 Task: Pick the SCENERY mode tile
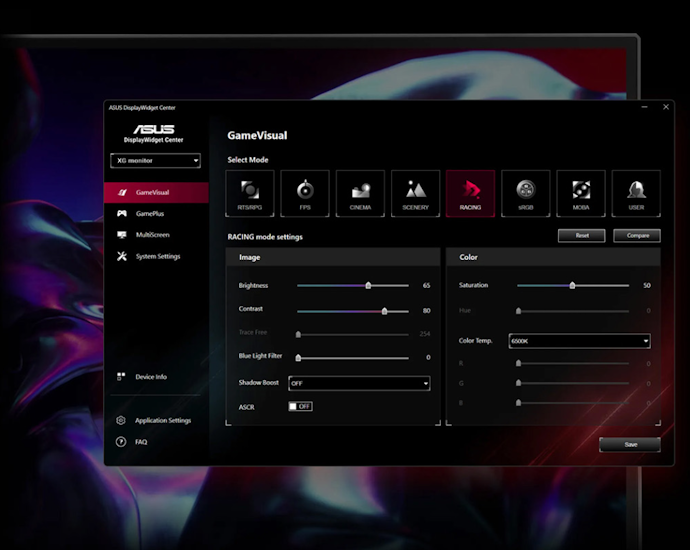415,194
